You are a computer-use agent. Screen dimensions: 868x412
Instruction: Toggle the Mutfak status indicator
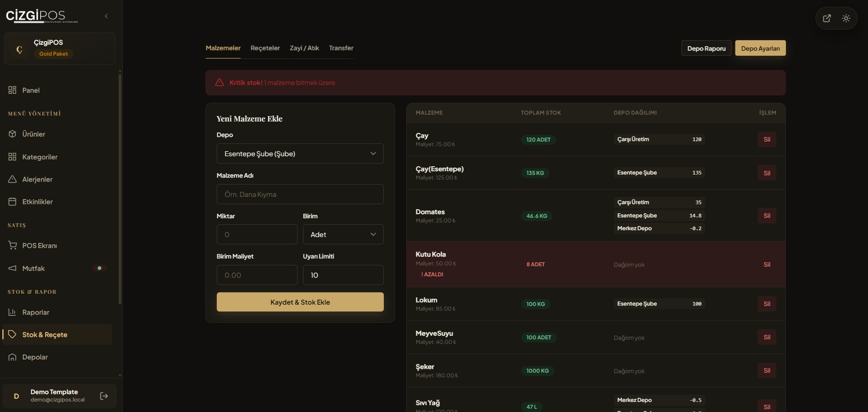tap(99, 268)
